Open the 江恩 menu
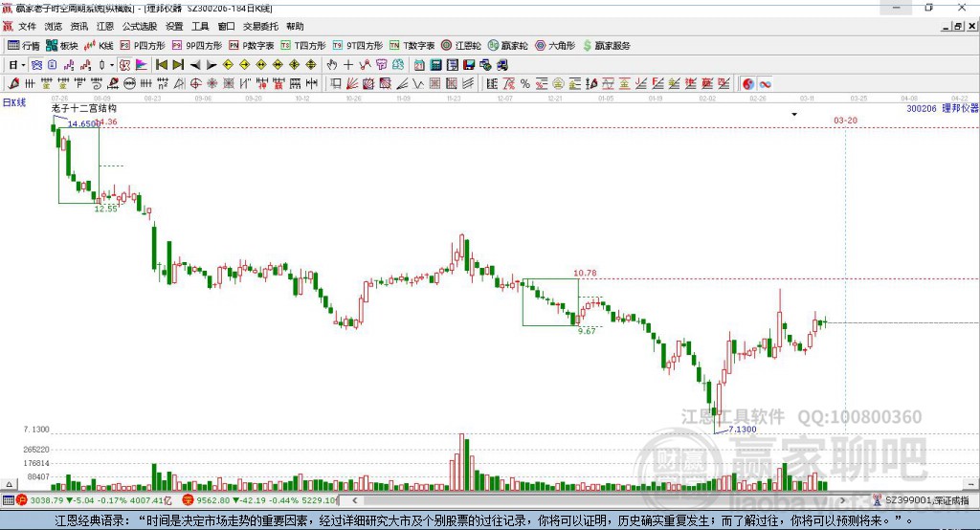Viewport: 980px width, 530px height. tap(105, 26)
